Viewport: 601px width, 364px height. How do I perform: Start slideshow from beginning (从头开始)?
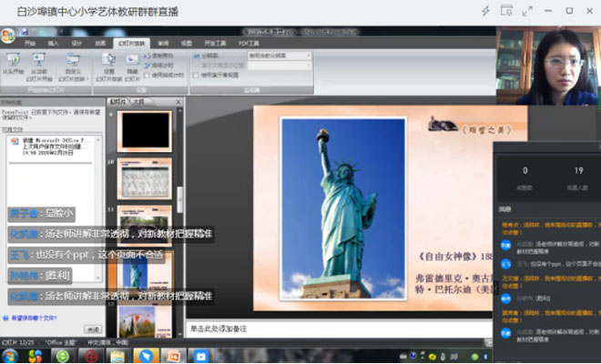pos(13,64)
